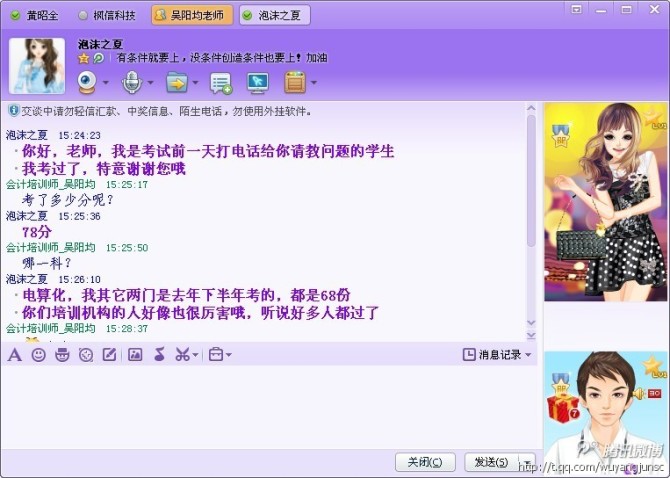Screen dimensions: 670x478
Task: Create discussion group with list-plus icon
Action: (221, 83)
